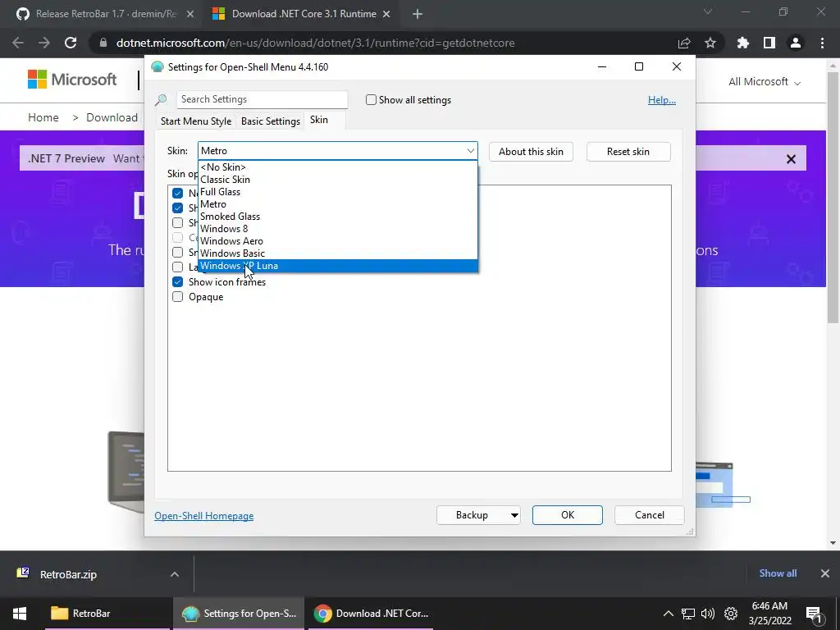Toggle Chrome side panel icon

pyautogui.click(x=769, y=43)
